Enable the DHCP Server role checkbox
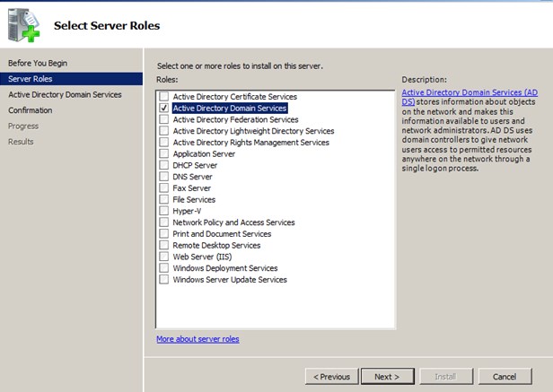 tap(163, 165)
